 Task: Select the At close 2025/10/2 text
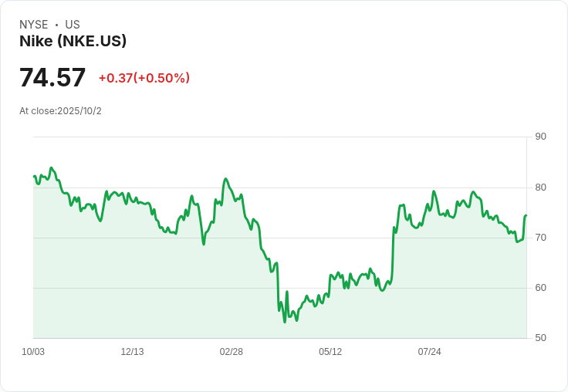click(x=60, y=111)
